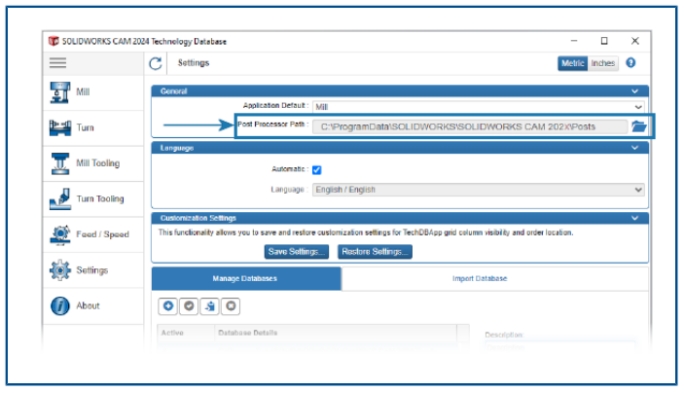Click the Post Processor Path field
This screenshot has height=393, width=684.
(470, 127)
